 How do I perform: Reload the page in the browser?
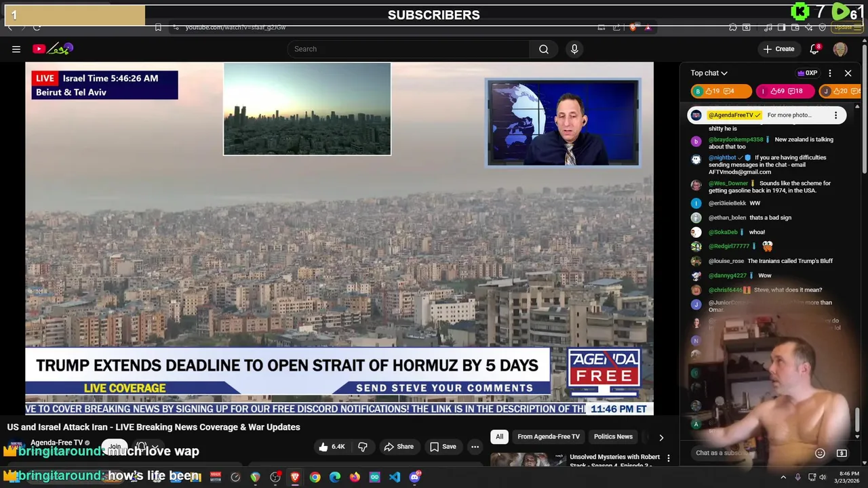pos(37,28)
